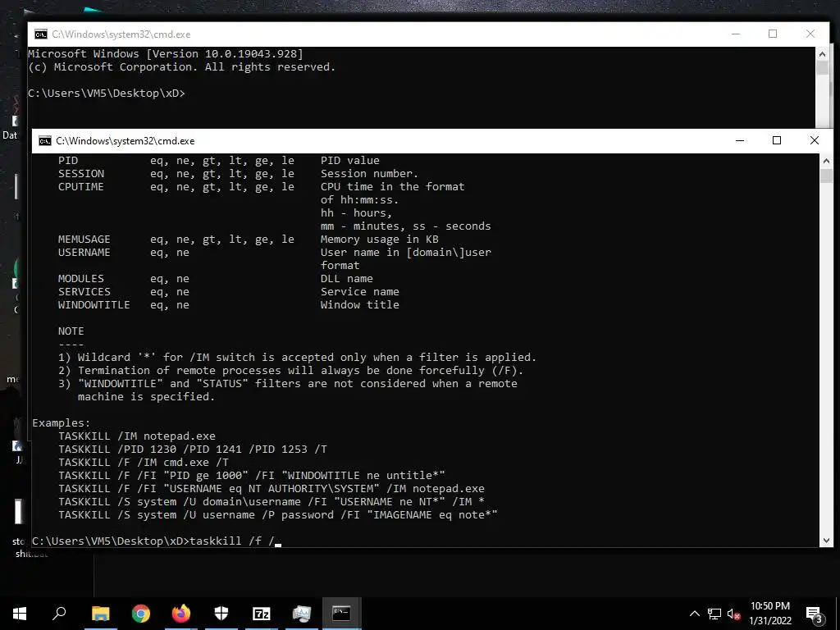Image resolution: width=840 pixels, height=630 pixels.
Task: Click 'TASKKILL /IM notepad.exe' example line
Action: (137, 436)
